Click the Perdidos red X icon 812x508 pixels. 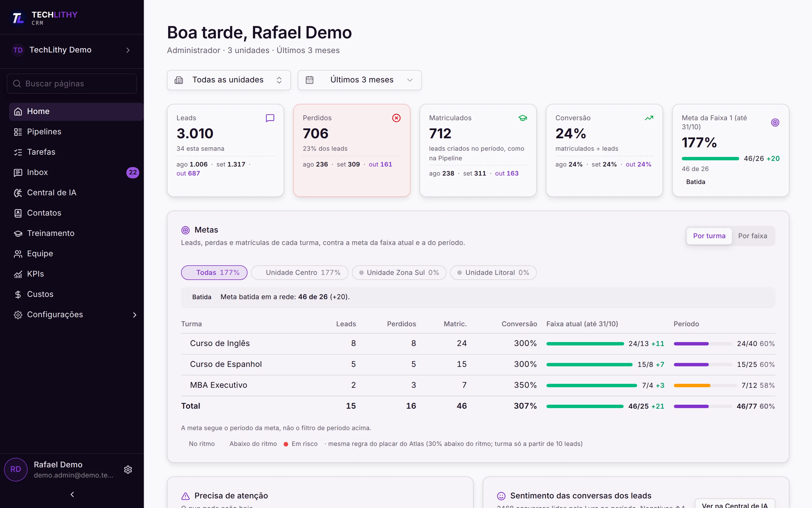click(396, 118)
